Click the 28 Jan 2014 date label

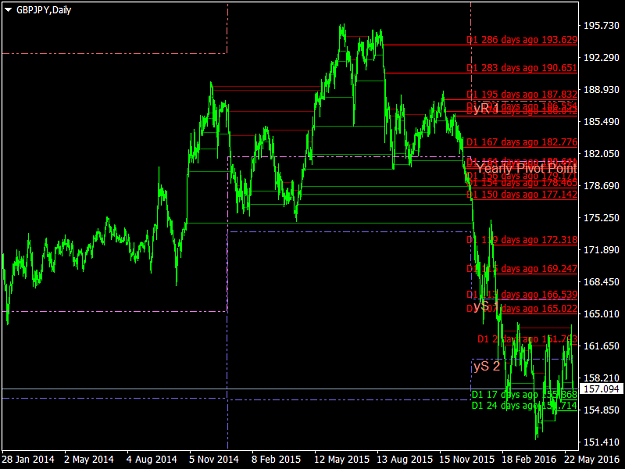28,459
